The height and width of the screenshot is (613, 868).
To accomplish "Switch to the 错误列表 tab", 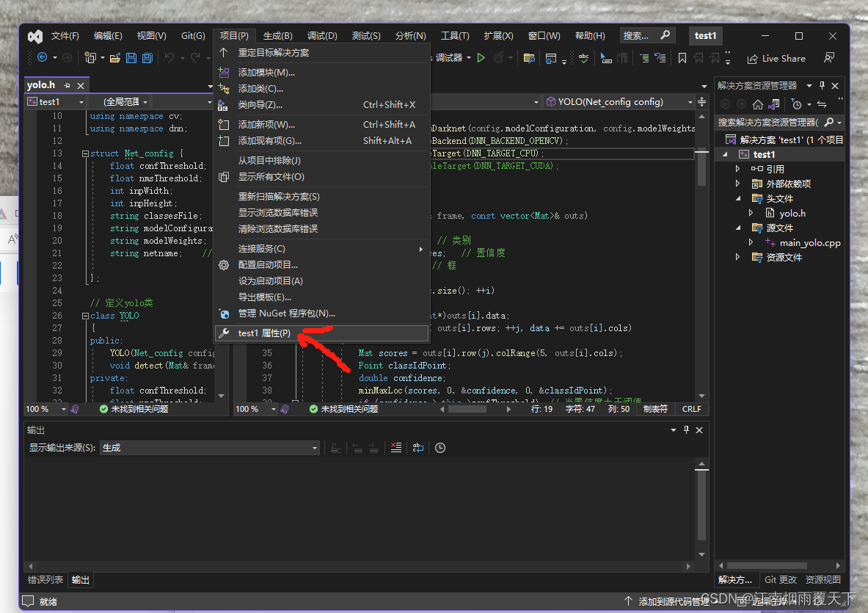I will 45,580.
